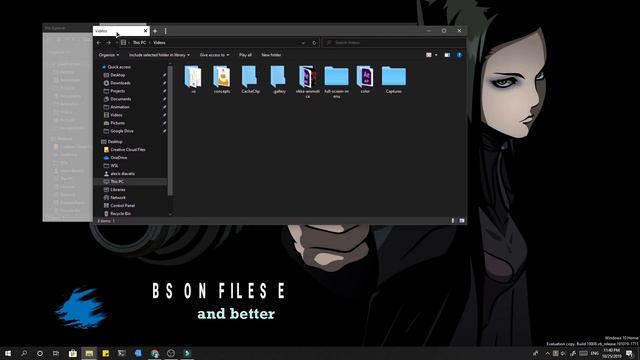Open the view options dropdown arrow

436,55
